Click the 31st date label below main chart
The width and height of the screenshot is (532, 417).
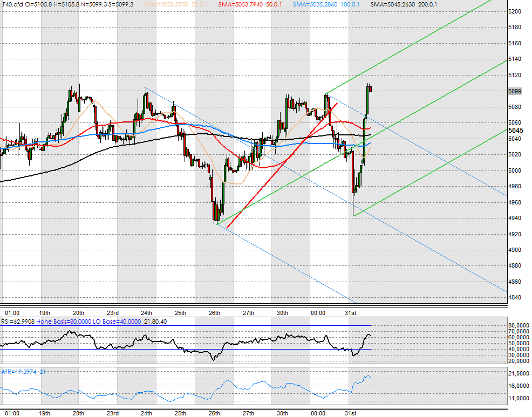pyautogui.click(x=351, y=313)
